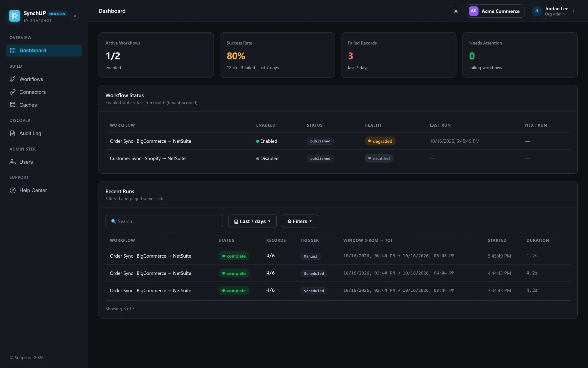Click the Manual trigger tag
The height and width of the screenshot is (368, 588).
pyautogui.click(x=310, y=256)
